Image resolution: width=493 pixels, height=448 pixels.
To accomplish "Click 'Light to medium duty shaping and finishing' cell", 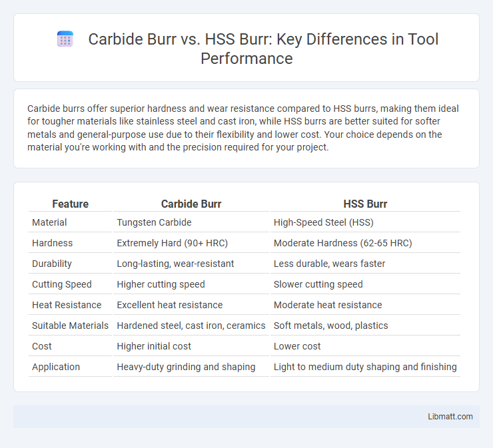I will pyautogui.click(x=365, y=367).
